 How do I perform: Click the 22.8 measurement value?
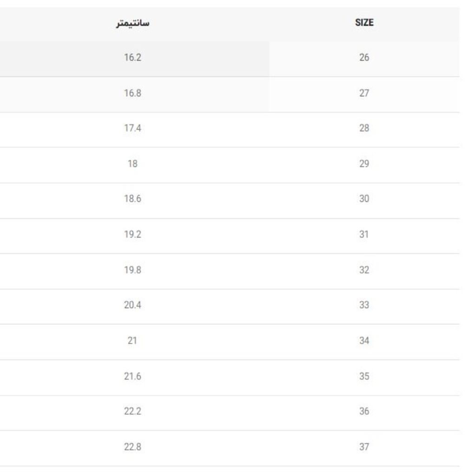pos(132,447)
